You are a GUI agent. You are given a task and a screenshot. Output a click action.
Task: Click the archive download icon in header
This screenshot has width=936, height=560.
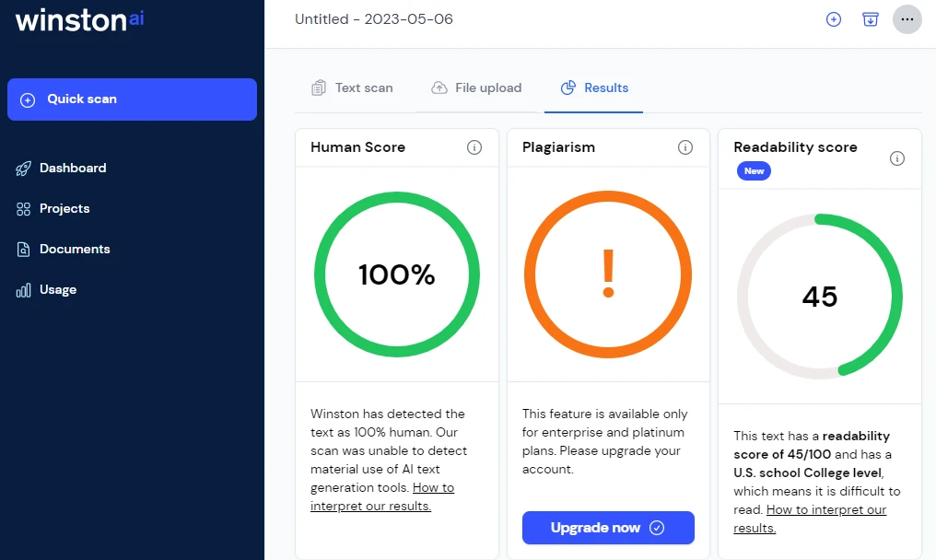871,19
